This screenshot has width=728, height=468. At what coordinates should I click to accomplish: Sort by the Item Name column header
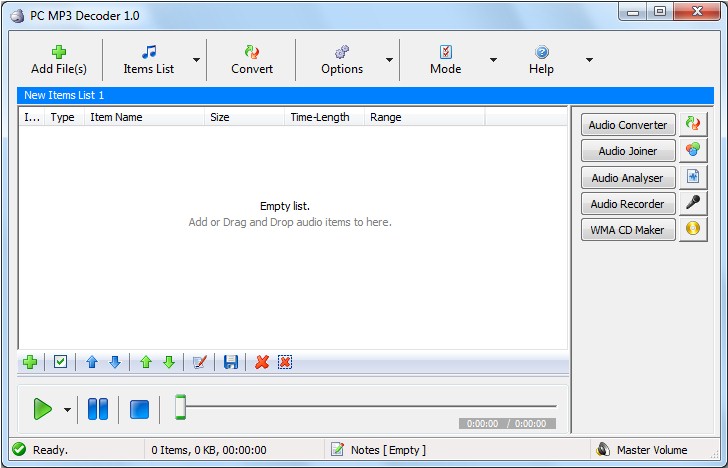coord(144,117)
